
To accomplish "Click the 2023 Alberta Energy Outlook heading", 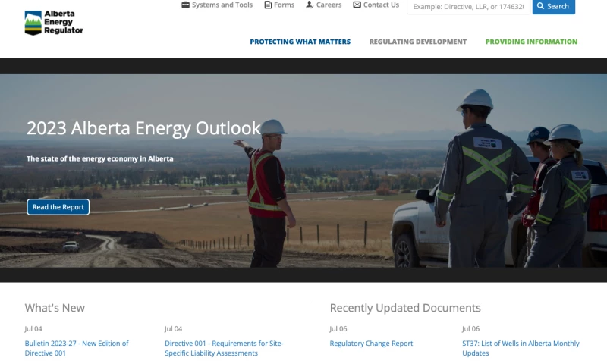I will click(x=143, y=128).
